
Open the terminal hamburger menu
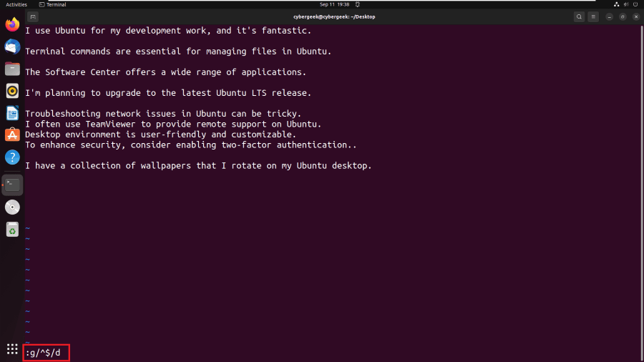coord(593,17)
